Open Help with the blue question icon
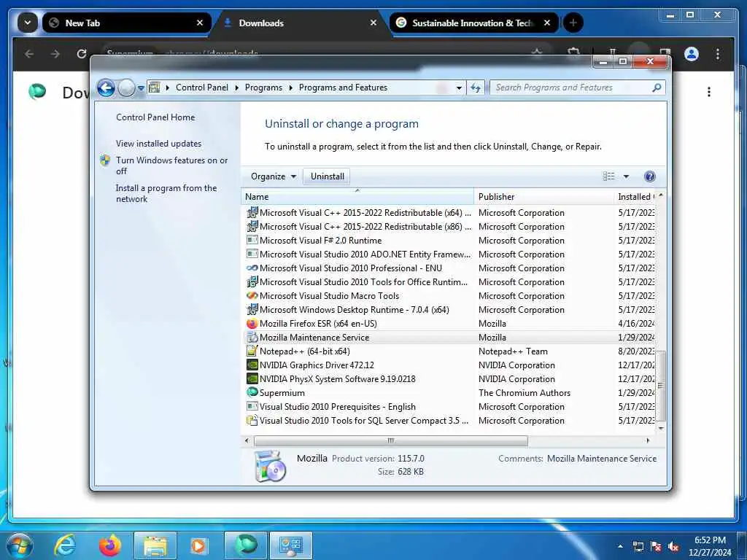Screen dimensions: 747x560 tap(649, 176)
